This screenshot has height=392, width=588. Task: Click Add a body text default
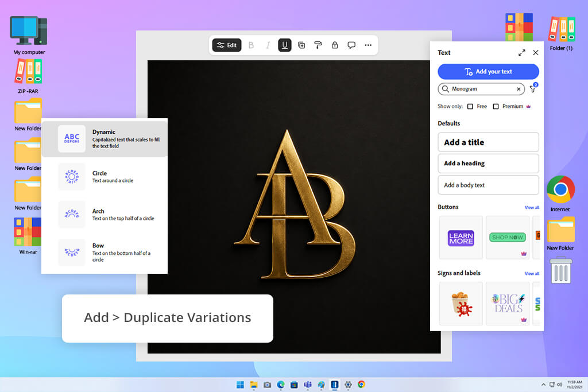(488, 185)
